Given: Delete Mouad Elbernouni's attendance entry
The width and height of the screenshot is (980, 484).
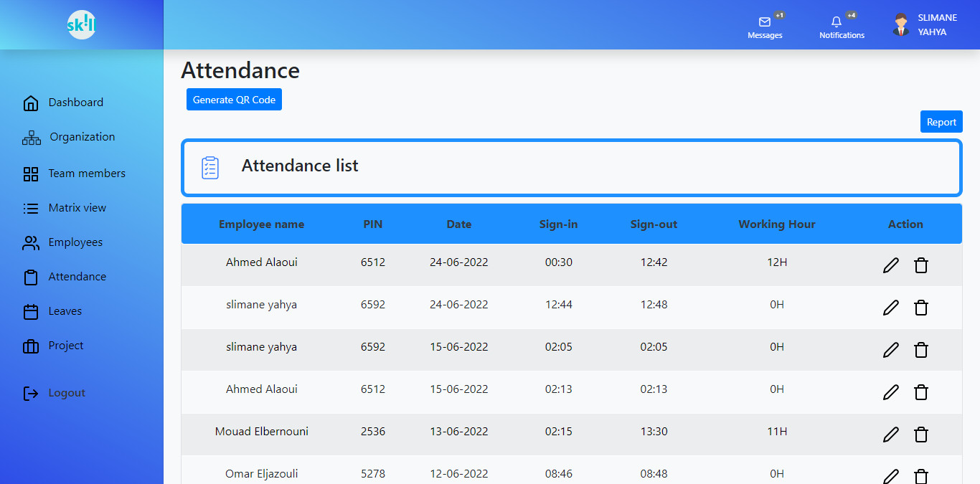Looking at the screenshot, I should coord(921,435).
